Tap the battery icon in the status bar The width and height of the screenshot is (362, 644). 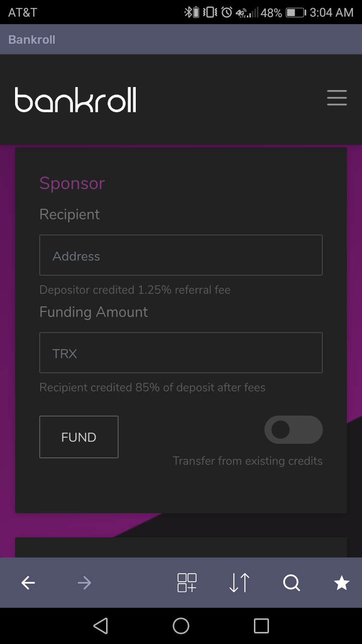tap(296, 13)
